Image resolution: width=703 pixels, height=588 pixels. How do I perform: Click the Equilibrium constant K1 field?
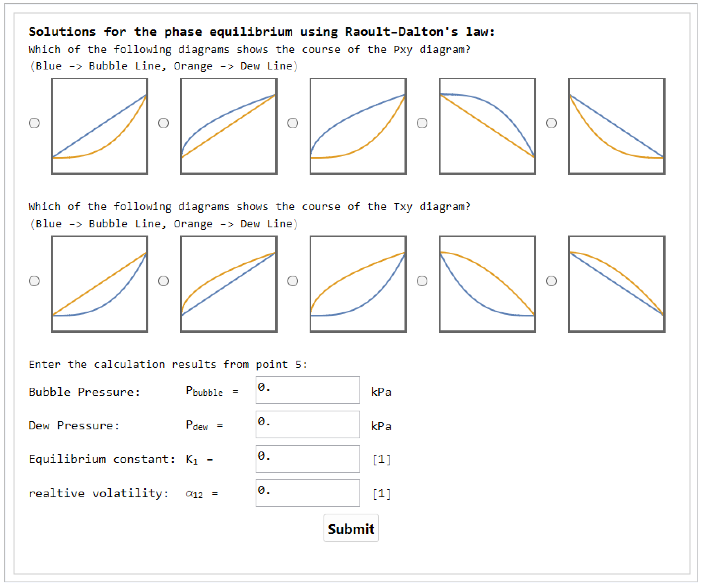[308, 459]
